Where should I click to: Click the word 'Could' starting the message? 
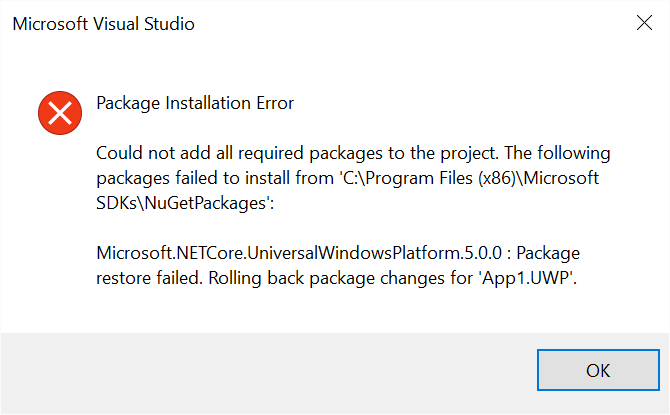(x=120, y=153)
